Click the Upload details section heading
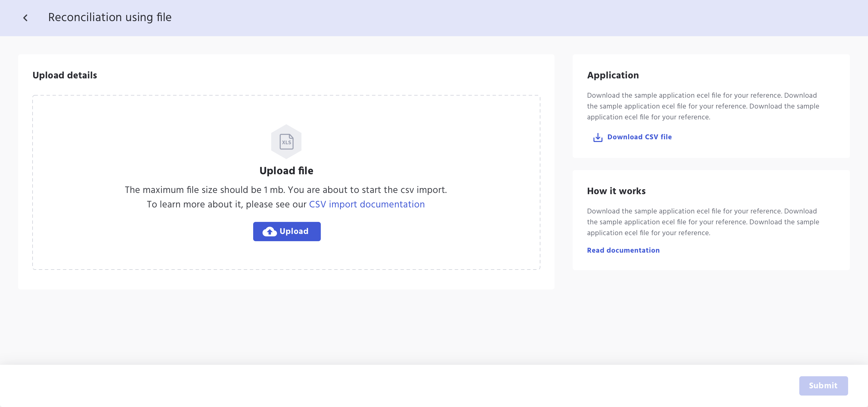 65,75
